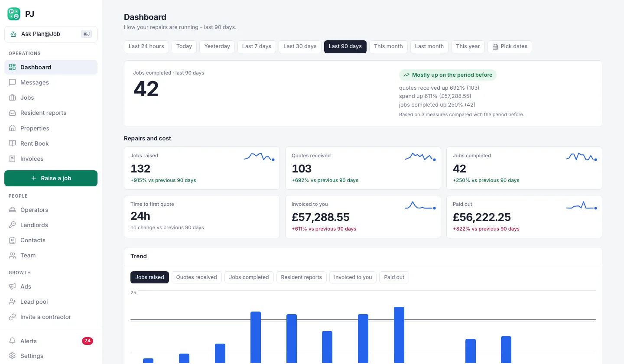This screenshot has width=624, height=364.
Task: Click the Invite a contractor link icon
Action: tap(12, 317)
